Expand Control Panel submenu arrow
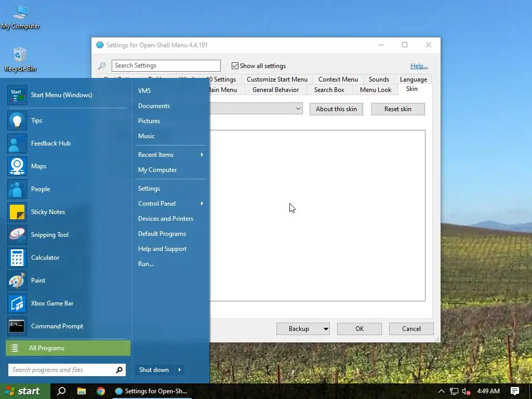 pyautogui.click(x=202, y=204)
